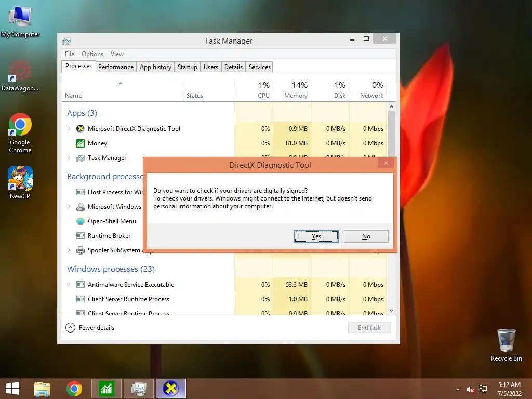The width and height of the screenshot is (532, 399).
Task: Click the Windows processes (23) heading
Action: click(111, 269)
